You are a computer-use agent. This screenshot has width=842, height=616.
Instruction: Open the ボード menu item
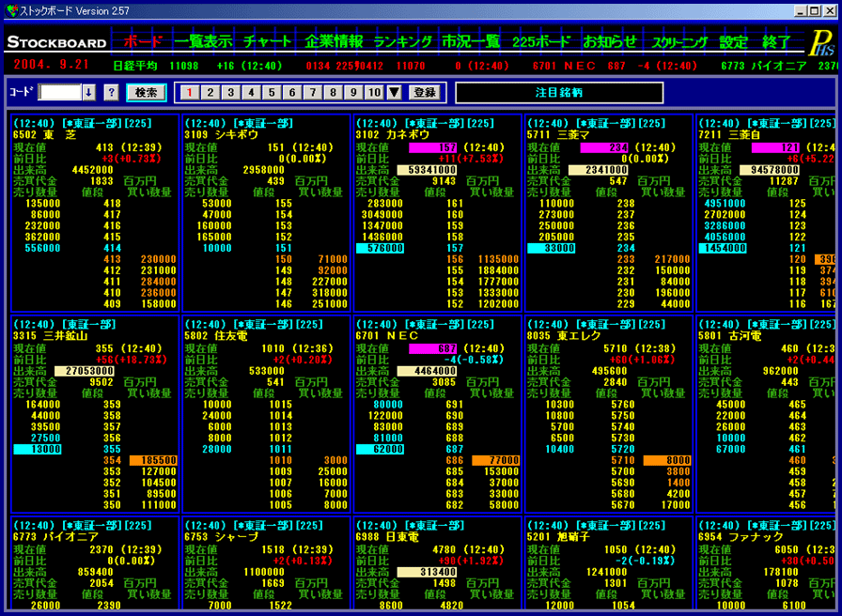tap(143, 42)
